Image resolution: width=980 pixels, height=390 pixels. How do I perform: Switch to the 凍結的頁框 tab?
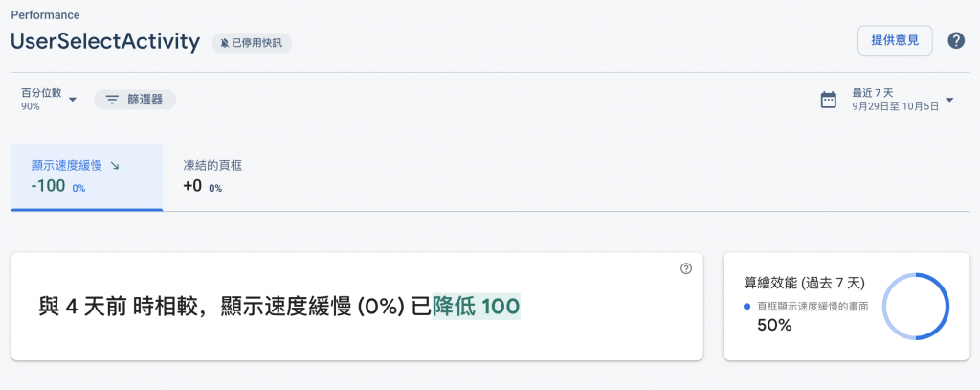[212, 176]
